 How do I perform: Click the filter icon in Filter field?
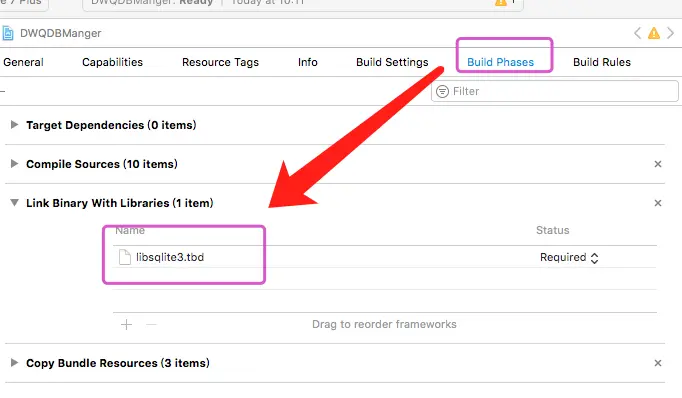tap(442, 91)
